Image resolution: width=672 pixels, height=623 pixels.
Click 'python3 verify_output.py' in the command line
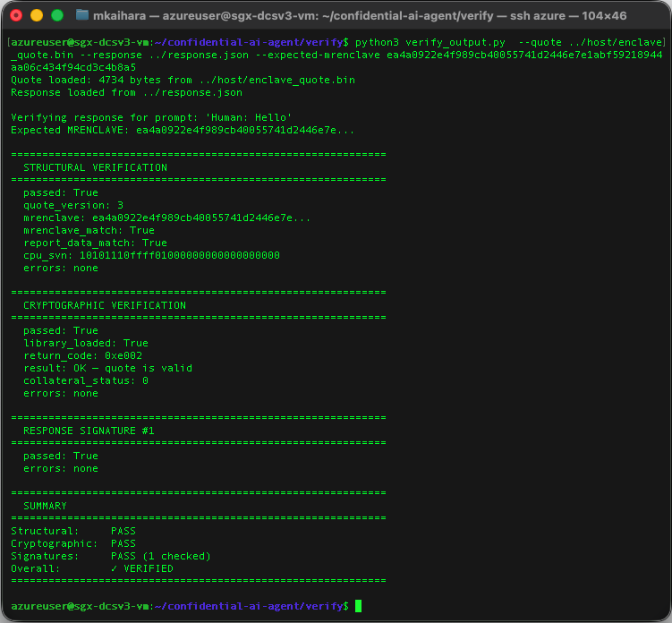(430, 42)
